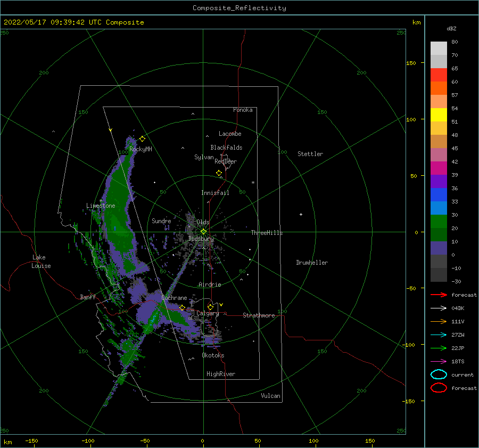Click the Lake Louise label

click(x=41, y=262)
